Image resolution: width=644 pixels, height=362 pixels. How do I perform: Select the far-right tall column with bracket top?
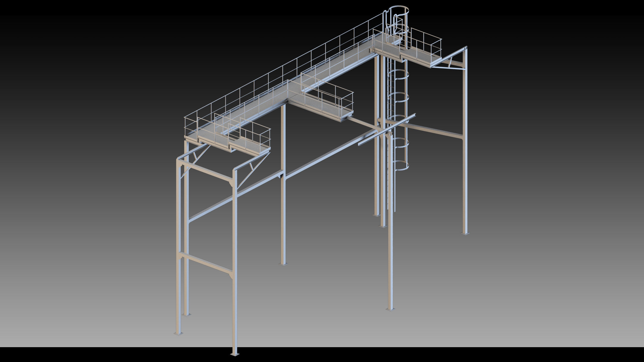465,141
